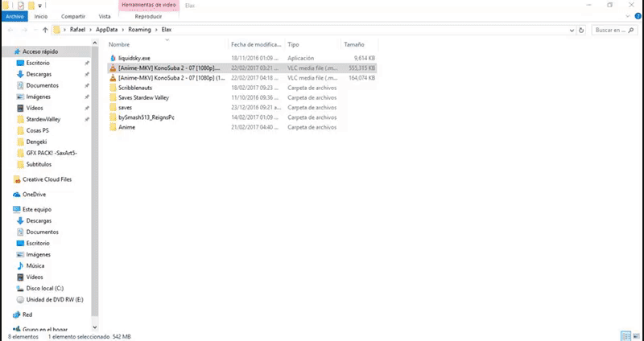Open the Help question mark icon
The width and height of the screenshot is (644, 341).
(x=638, y=16)
